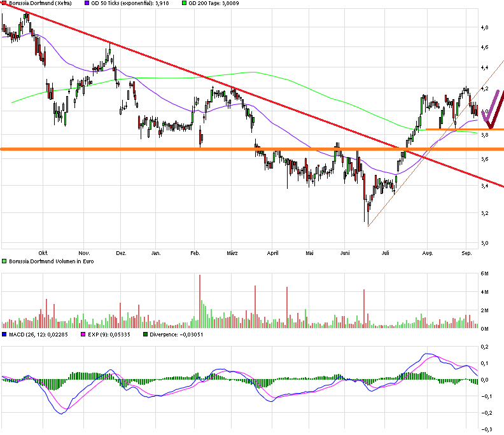Click the 0,0 MACD axis value
This screenshot has width=504, height=435.
coord(484,380)
